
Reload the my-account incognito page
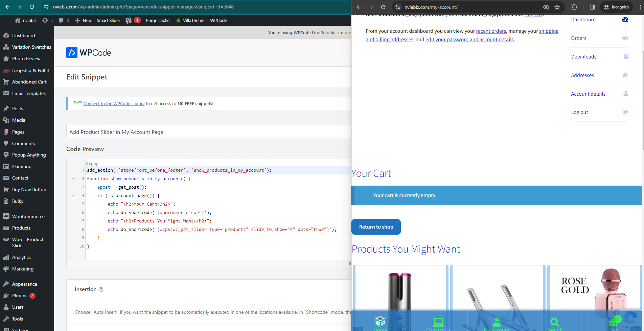click(383, 7)
